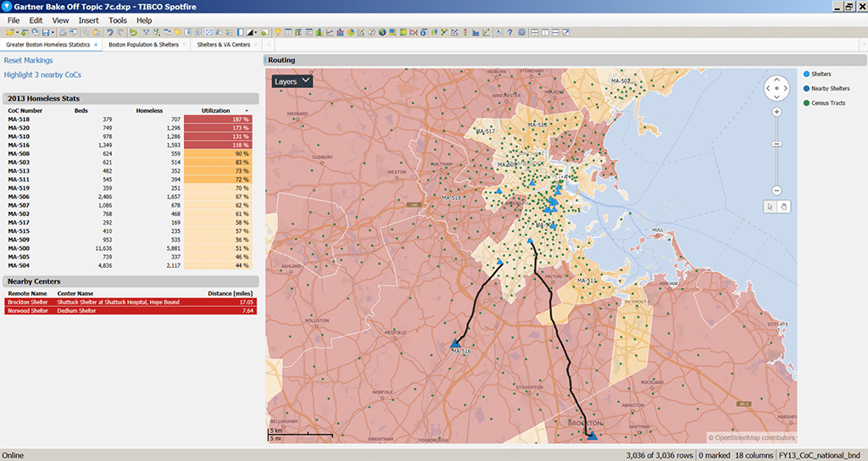Select the map marking pointer mode

point(770,207)
